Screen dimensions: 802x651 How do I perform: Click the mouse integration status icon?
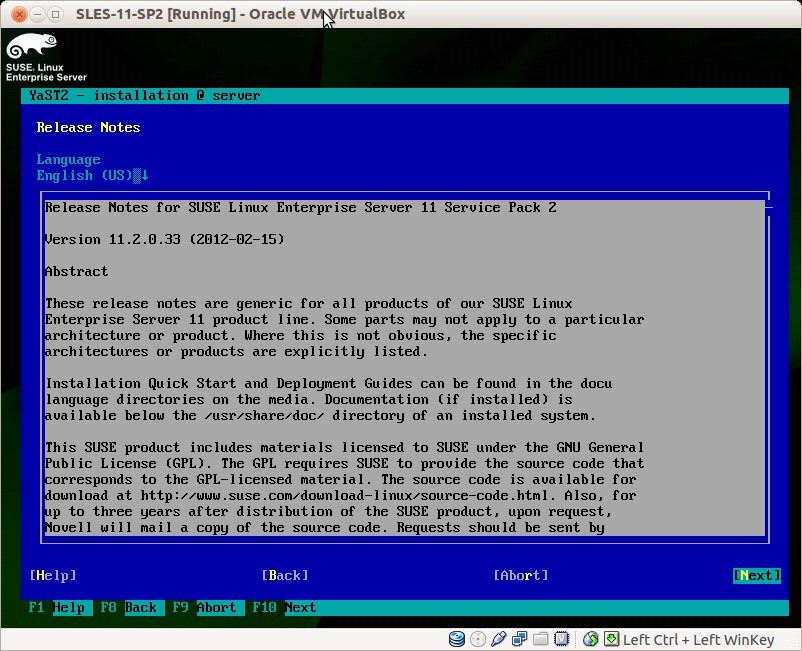coord(591,639)
